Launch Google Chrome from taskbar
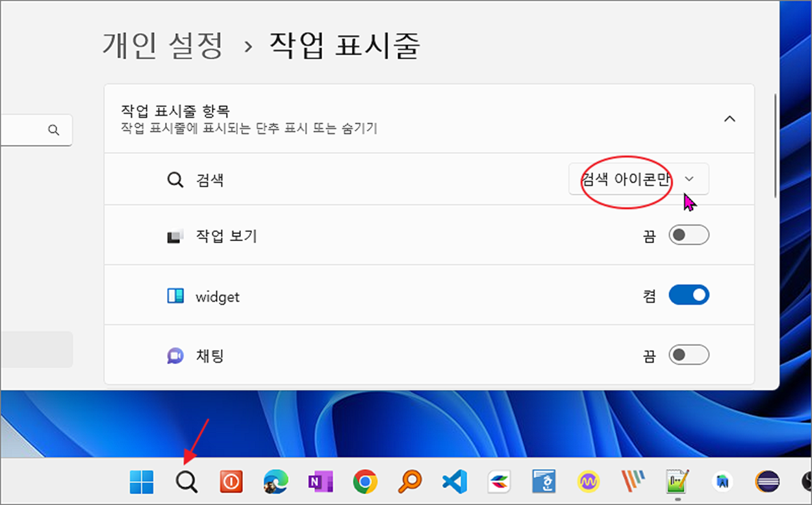 (x=365, y=482)
